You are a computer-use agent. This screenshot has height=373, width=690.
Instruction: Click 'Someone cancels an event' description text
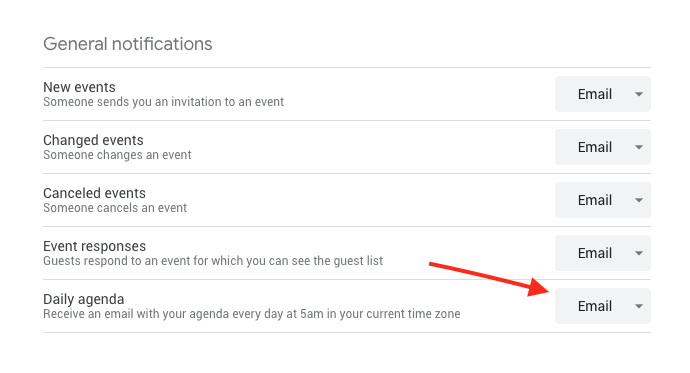coord(115,208)
